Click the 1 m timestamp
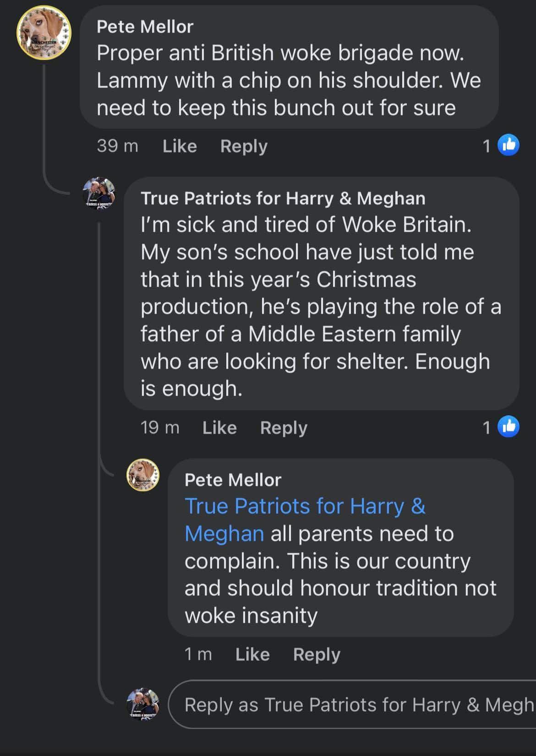536x756 pixels. 198,654
